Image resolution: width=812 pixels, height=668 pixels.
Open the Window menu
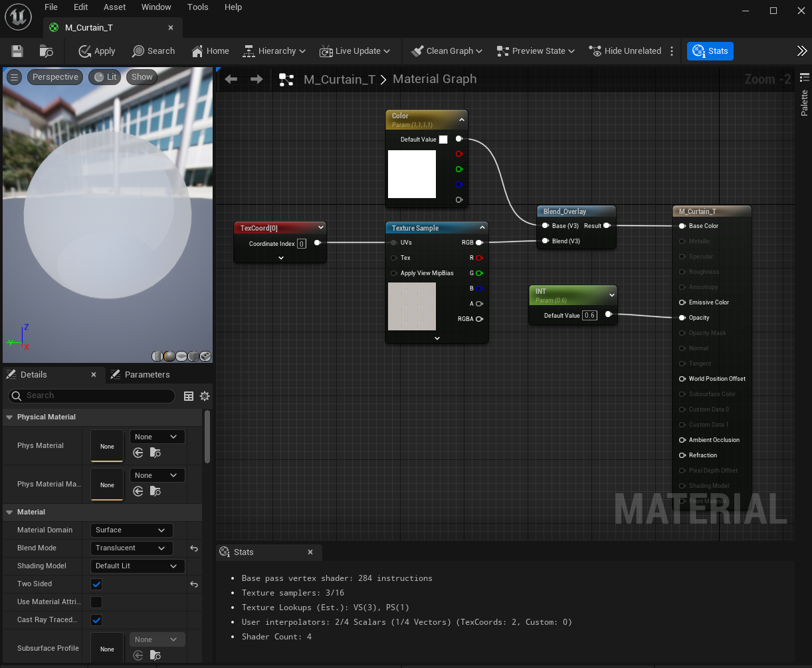155,7
